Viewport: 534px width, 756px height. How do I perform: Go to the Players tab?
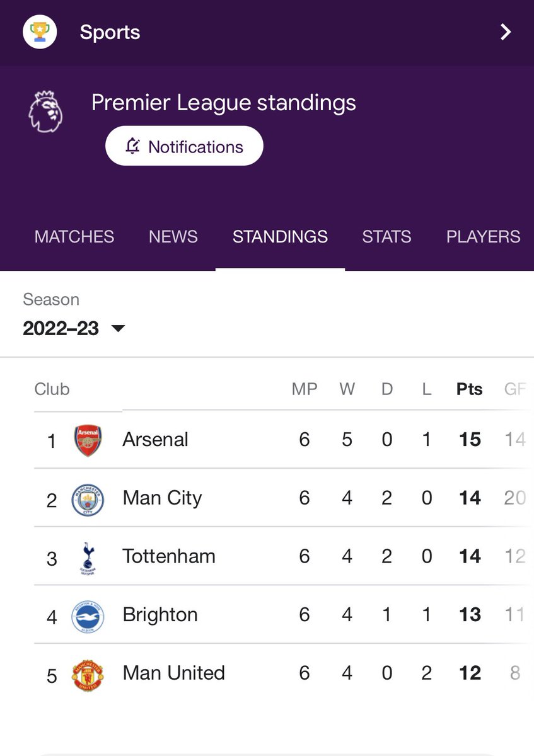pos(483,237)
